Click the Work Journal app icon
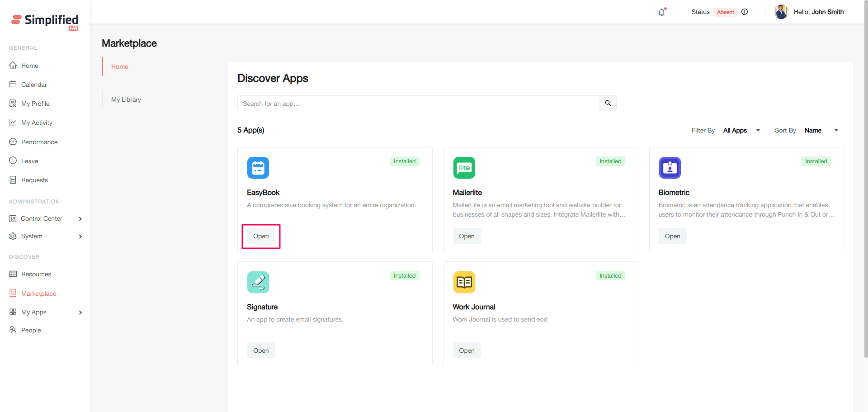 (464, 282)
